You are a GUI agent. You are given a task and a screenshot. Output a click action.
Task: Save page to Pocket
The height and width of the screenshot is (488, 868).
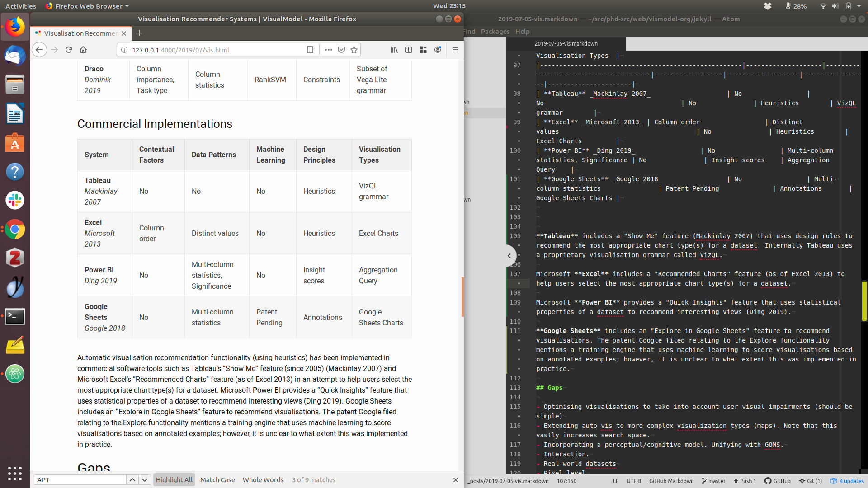point(341,50)
